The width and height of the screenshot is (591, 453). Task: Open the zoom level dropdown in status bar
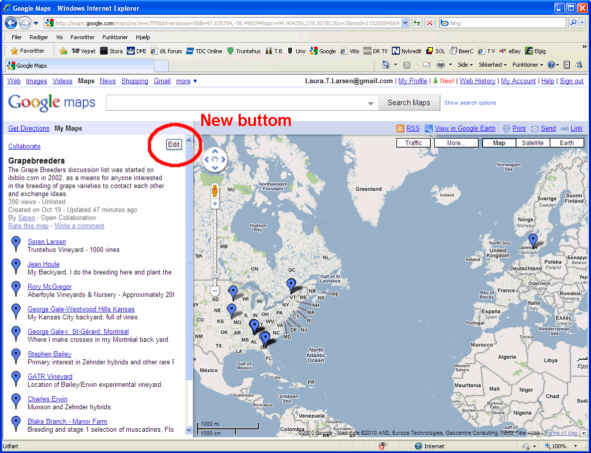click(x=576, y=446)
